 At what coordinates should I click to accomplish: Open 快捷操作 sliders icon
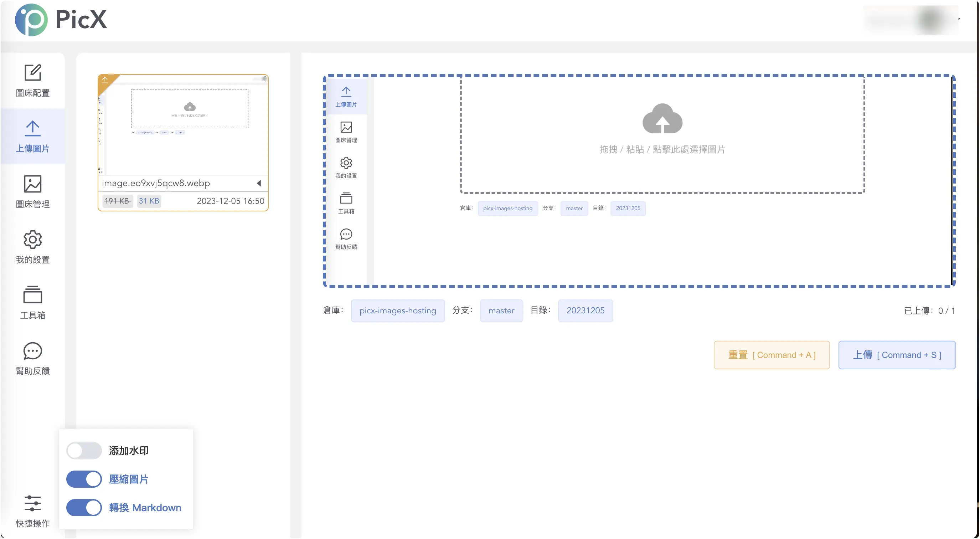tap(33, 511)
